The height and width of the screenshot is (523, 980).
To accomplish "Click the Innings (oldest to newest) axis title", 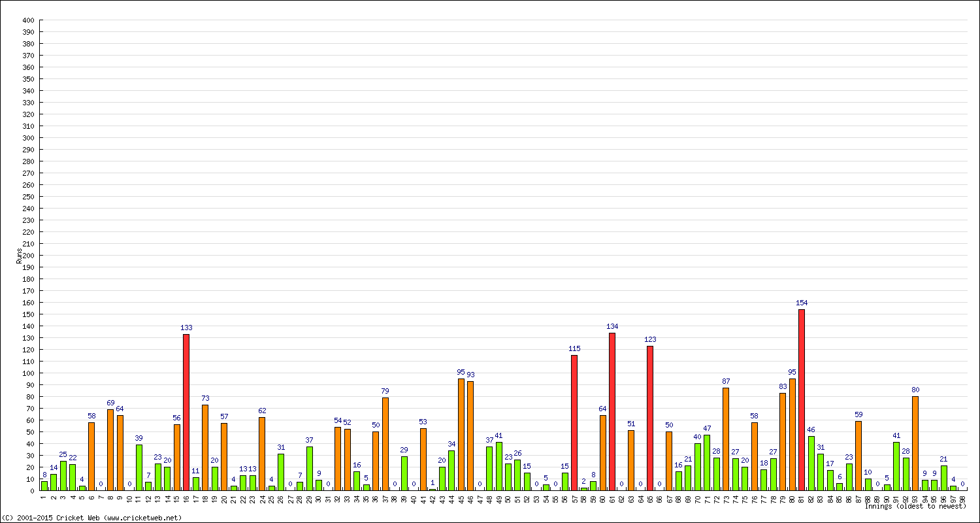I will [x=915, y=506].
